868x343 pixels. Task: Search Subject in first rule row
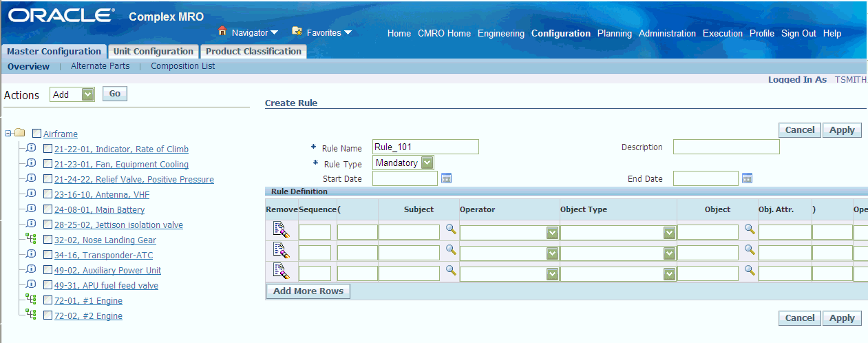point(451,229)
